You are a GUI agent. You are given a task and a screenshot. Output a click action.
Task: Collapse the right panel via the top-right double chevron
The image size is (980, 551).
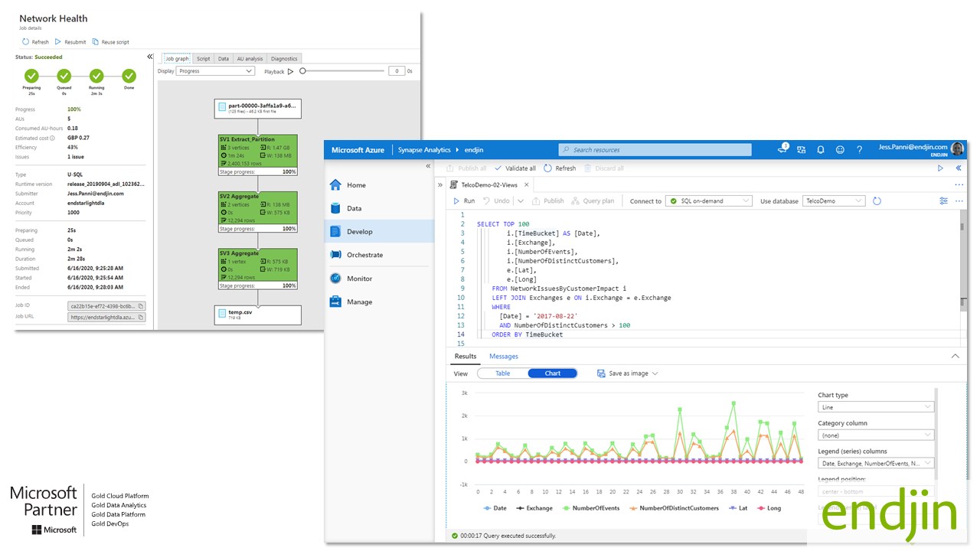pos(959,168)
